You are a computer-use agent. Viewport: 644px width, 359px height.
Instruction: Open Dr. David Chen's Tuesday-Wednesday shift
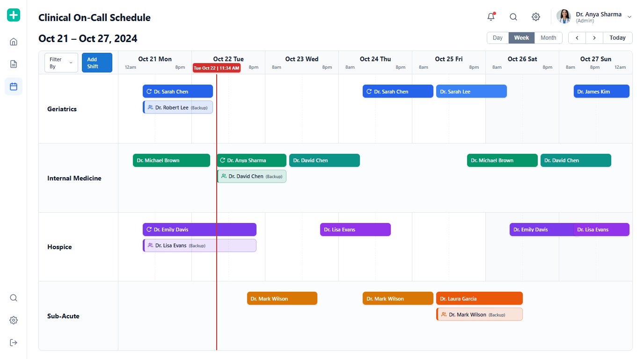click(x=324, y=160)
